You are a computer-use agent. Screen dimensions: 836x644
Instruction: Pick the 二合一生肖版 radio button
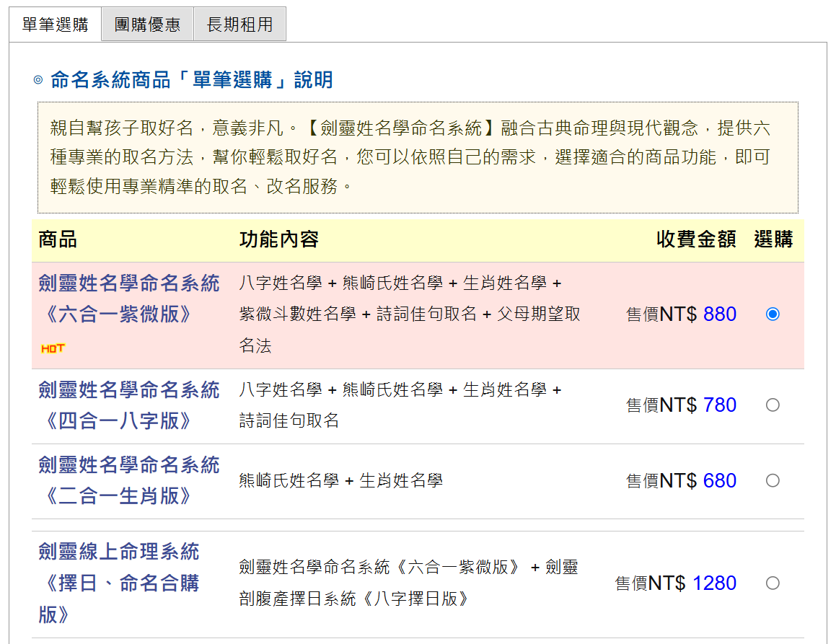click(x=773, y=481)
